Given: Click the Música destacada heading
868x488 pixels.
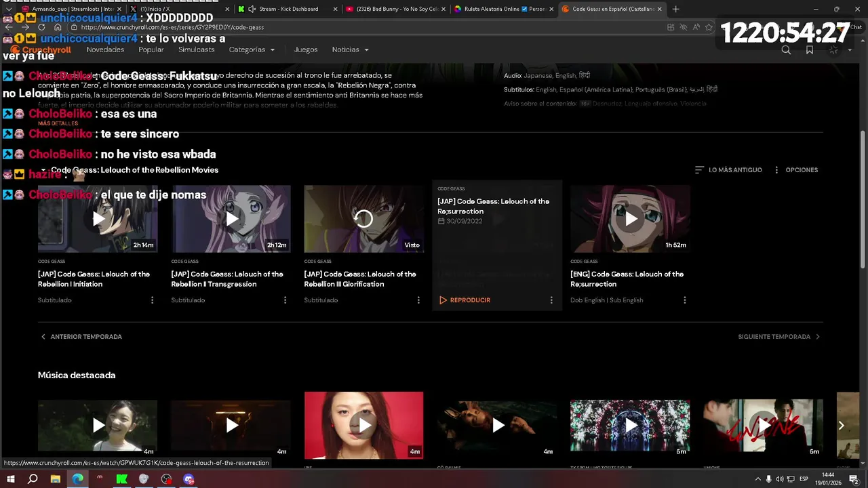Looking at the screenshot, I should [x=77, y=375].
